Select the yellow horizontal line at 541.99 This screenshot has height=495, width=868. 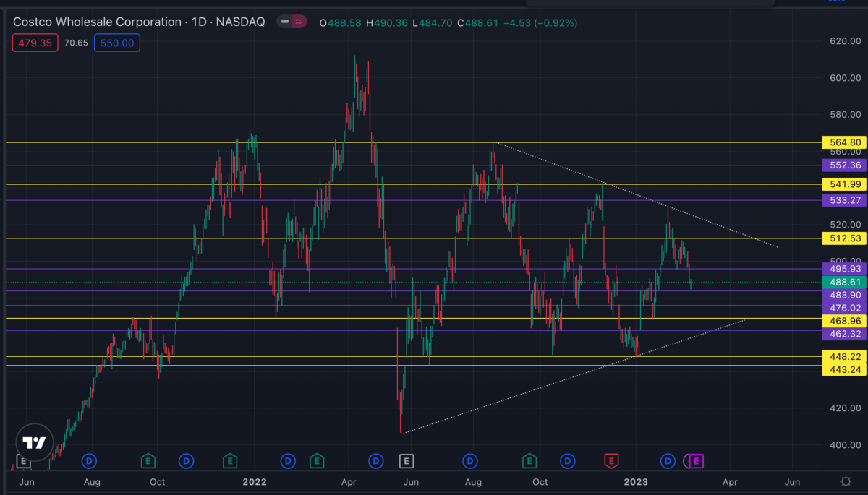(x=412, y=184)
